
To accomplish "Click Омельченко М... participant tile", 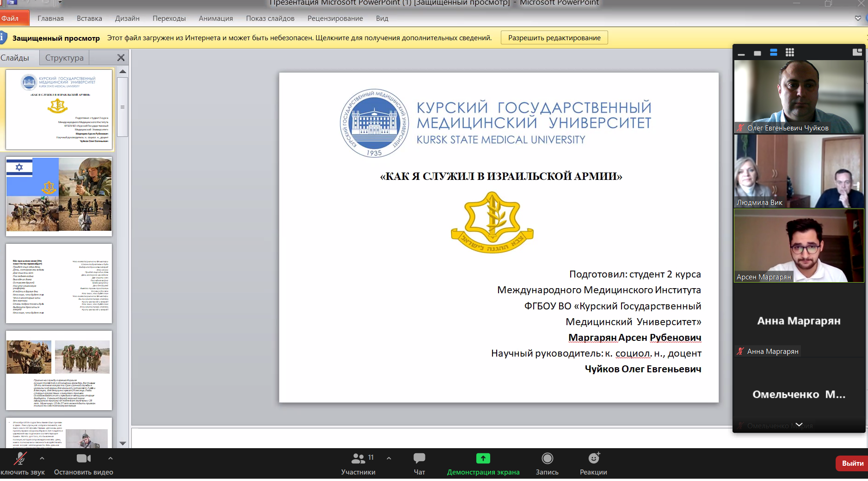I will [799, 394].
